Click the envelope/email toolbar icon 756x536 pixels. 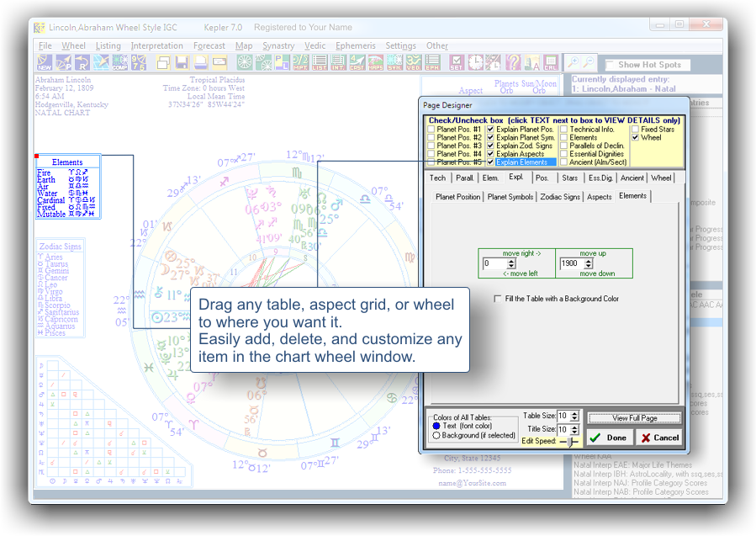(219, 63)
